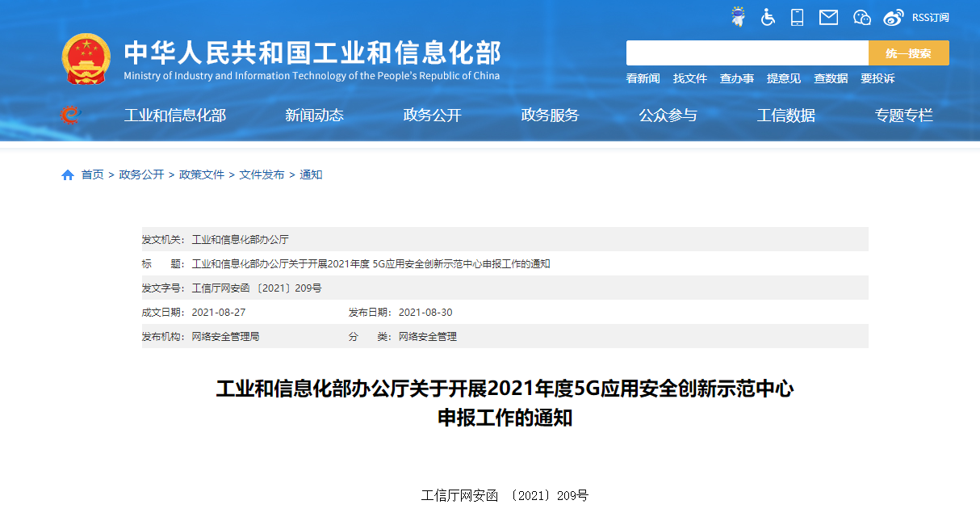Click the red gear logo in navigation bar
Viewport: 980px width, 517px height.
coord(70,116)
